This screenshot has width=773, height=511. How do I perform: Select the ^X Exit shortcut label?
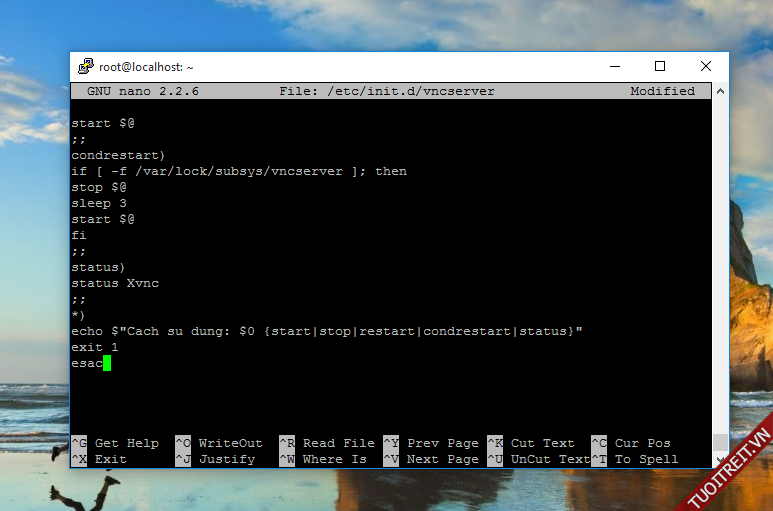pyautogui.click(x=99, y=459)
